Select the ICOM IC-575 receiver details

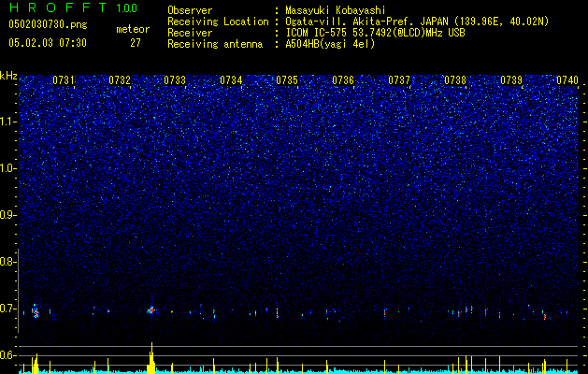pos(375,33)
